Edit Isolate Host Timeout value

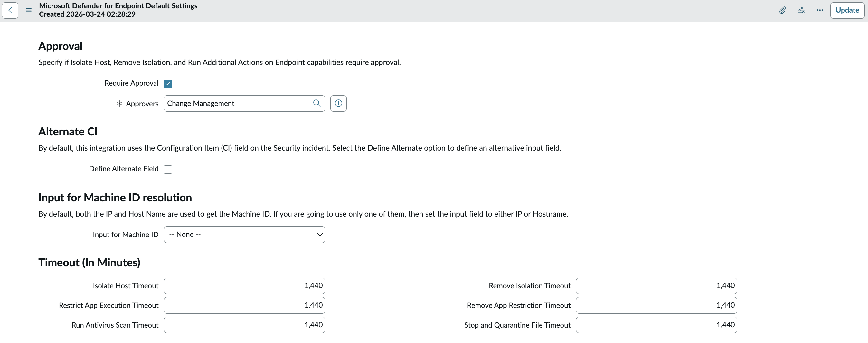click(244, 286)
